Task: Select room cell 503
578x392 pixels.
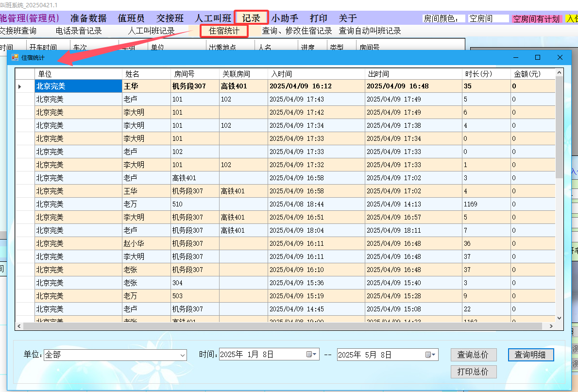Action: click(x=195, y=296)
